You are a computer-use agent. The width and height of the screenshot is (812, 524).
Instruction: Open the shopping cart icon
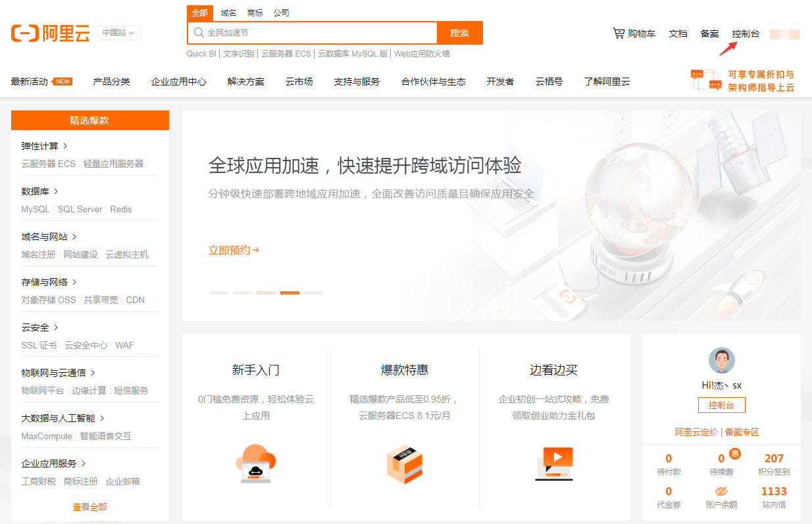618,33
